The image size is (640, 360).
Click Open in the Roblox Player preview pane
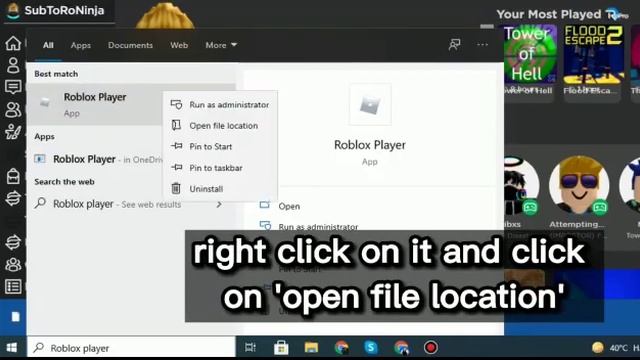pyautogui.click(x=289, y=206)
